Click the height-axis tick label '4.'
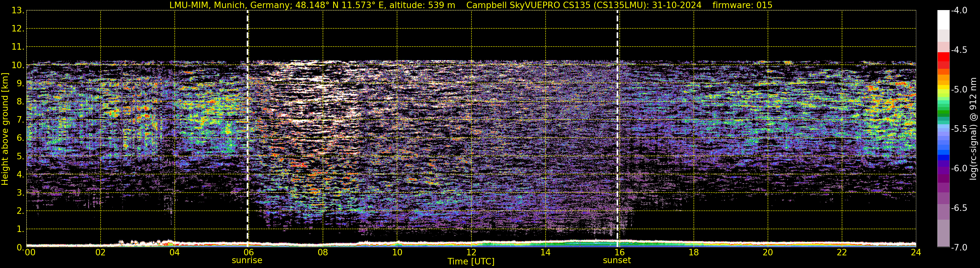The image size is (980, 268). (x=20, y=175)
